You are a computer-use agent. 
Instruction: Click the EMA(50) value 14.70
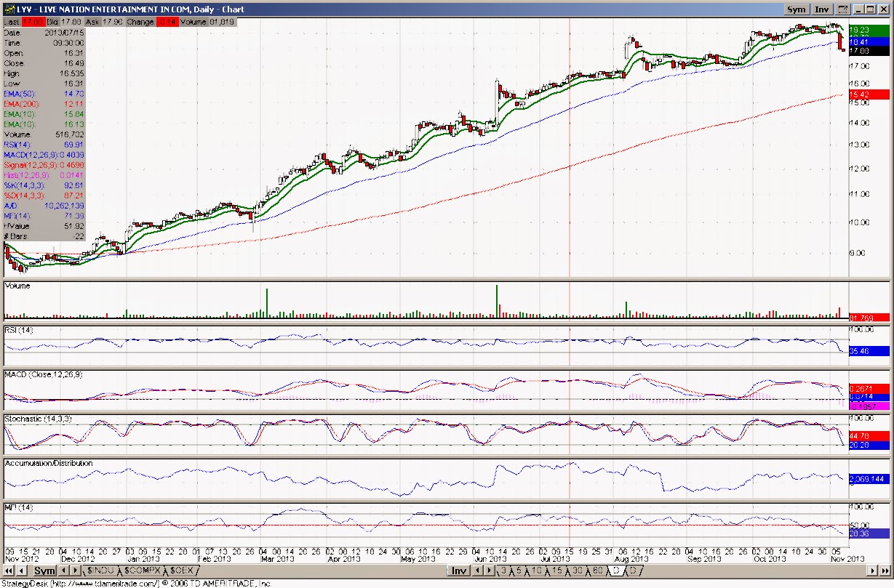pyautogui.click(x=75, y=94)
